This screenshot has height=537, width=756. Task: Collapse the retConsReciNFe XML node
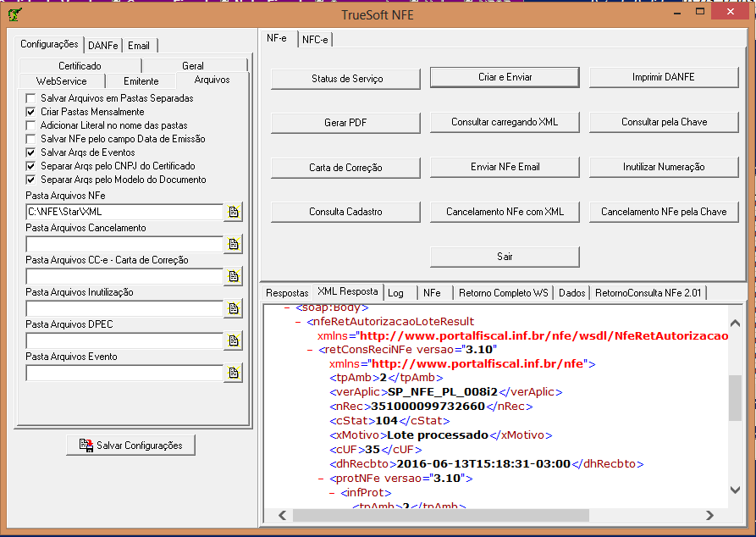click(310, 350)
